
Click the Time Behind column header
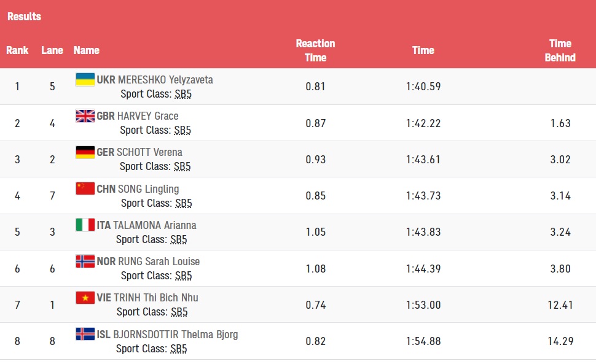pyautogui.click(x=560, y=50)
